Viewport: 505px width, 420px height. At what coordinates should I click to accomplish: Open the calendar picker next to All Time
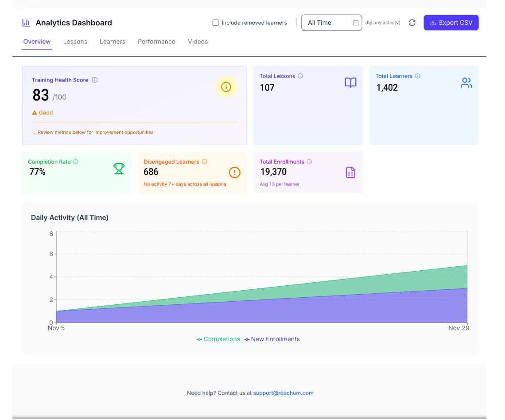coord(356,23)
